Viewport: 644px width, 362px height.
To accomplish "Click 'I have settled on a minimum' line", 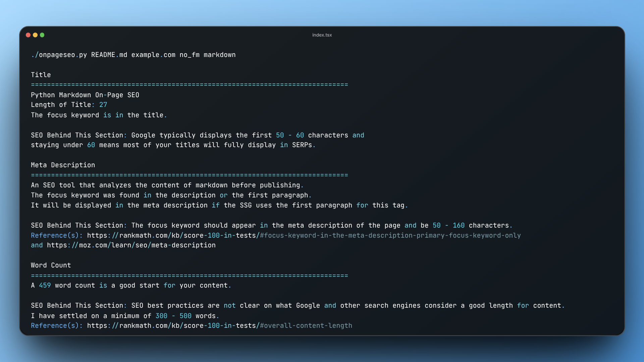I will [125, 316].
